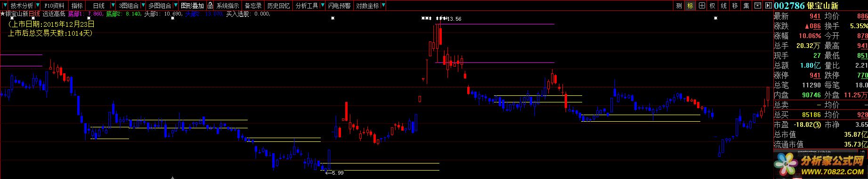The width and height of the screenshot is (868, 179).
Task: Click the 闪电预警 alert button
Action: tap(340, 6)
